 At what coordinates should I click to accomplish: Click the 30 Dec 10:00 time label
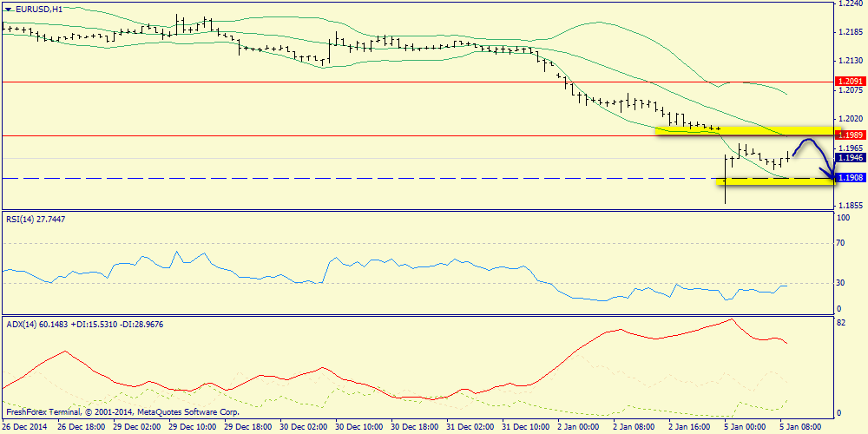pos(359,427)
